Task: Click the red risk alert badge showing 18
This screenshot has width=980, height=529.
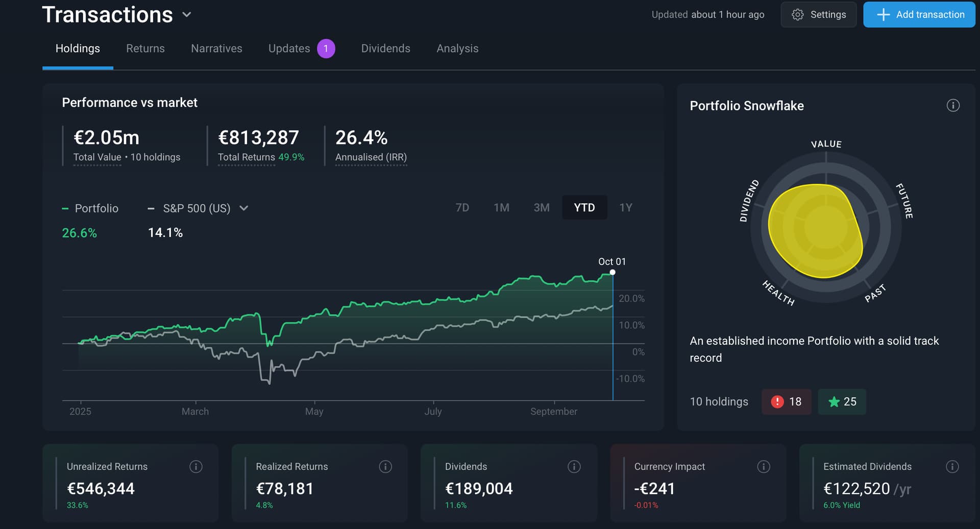Action: pyautogui.click(x=786, y=402)
